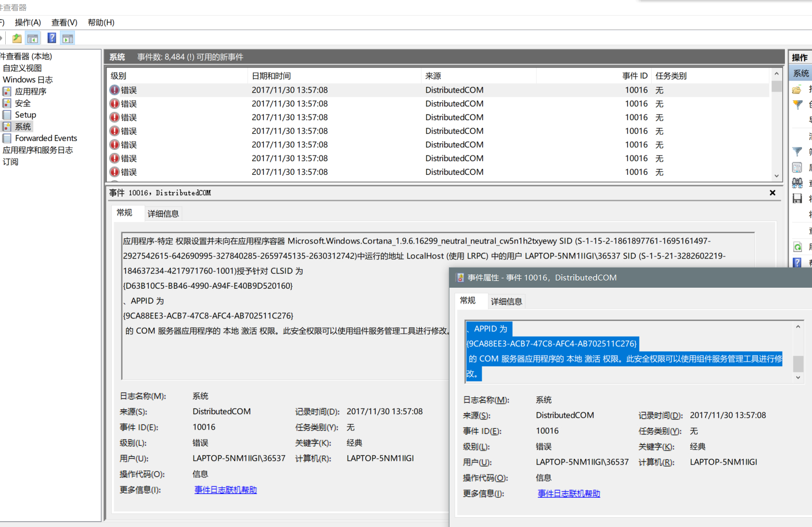
Task: Sort events by the 日期和时间 column header
Action: [334, 76]
